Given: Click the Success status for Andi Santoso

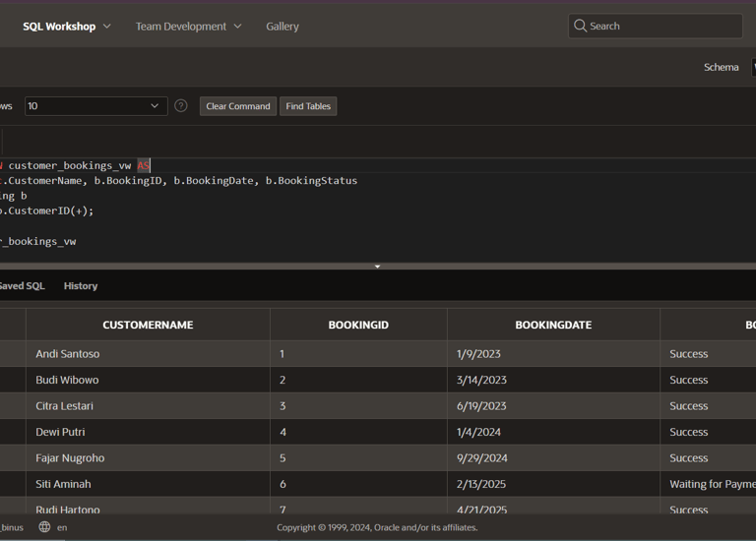Looking at the screenshot, I should [x=709, y=354].
